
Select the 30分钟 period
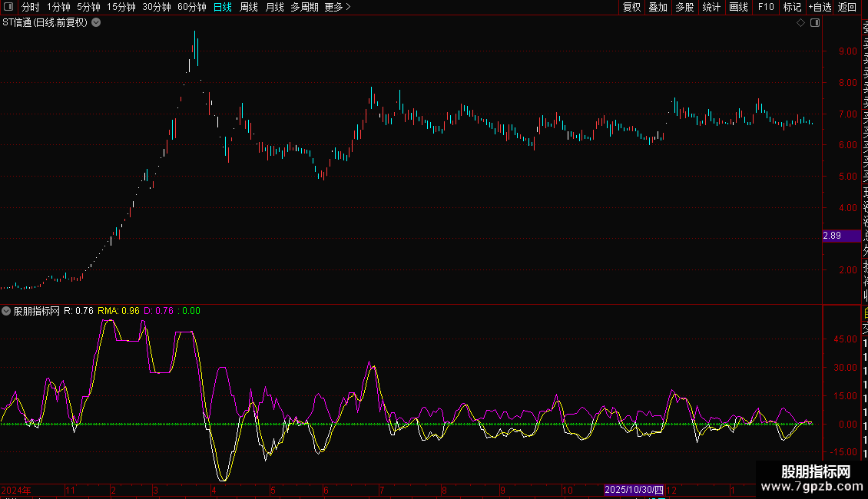coord(156,7)
